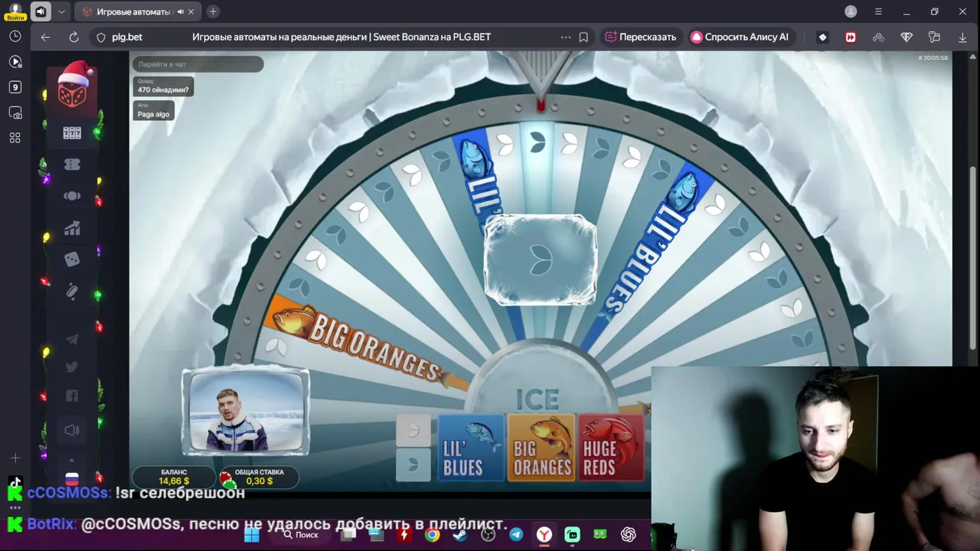Go back to previous page
The height and width of the screenshot is (551, 980).
click(x=45, y=37)
